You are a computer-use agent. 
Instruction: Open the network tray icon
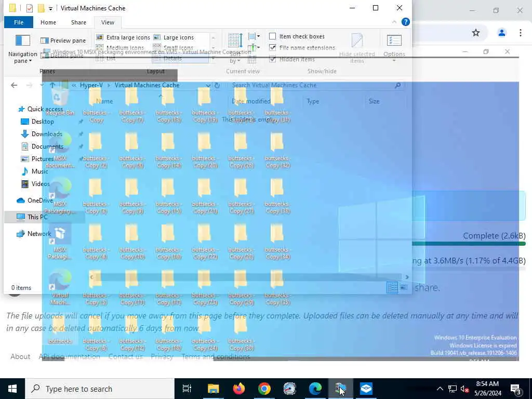453,389
